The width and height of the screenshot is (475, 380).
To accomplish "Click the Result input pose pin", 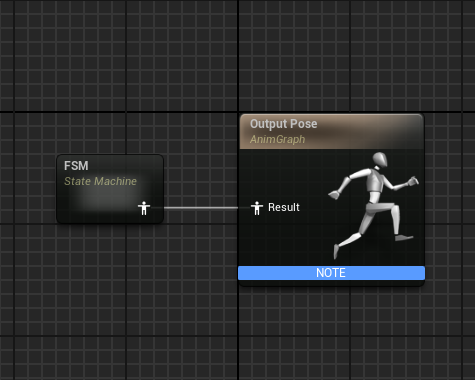I will [x=257, y=208].
